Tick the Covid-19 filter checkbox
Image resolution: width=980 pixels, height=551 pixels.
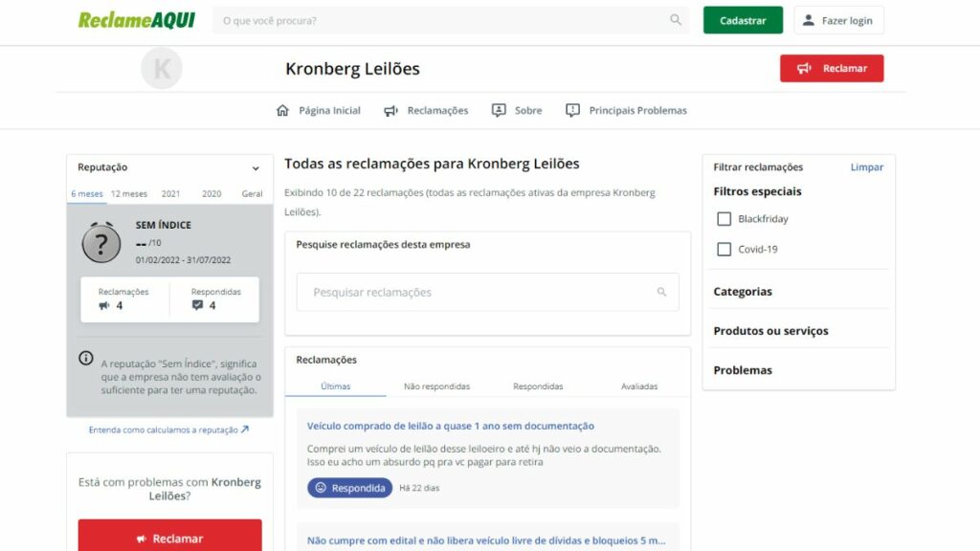(724, 250)
